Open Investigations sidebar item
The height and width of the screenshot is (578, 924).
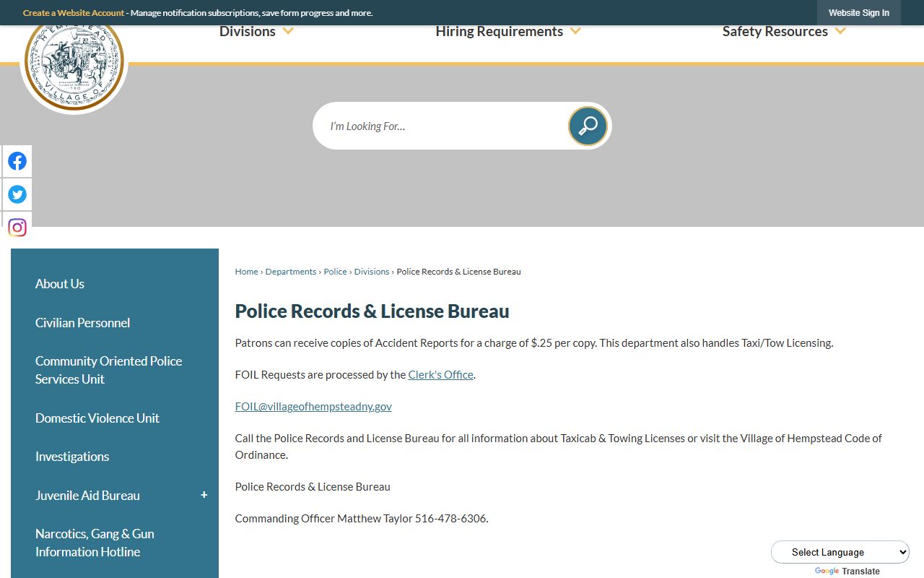[x=72, y=457]
